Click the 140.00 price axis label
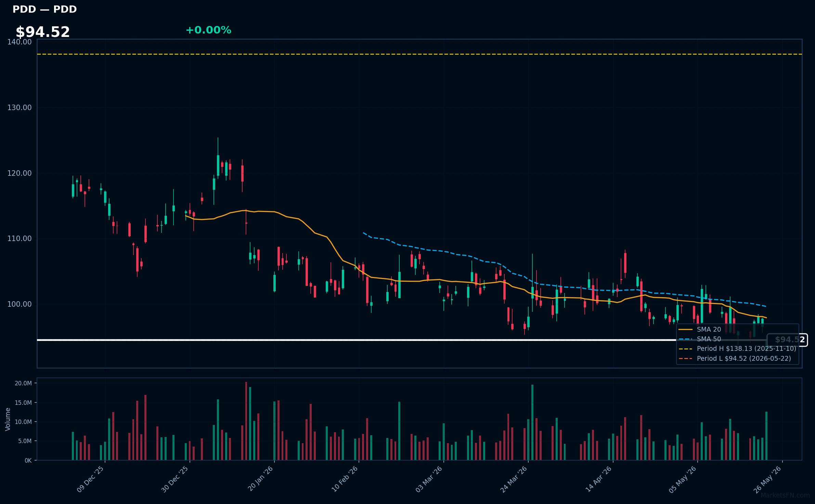The image size is (815, 504). pyautogui.click(x=20, y=42)
